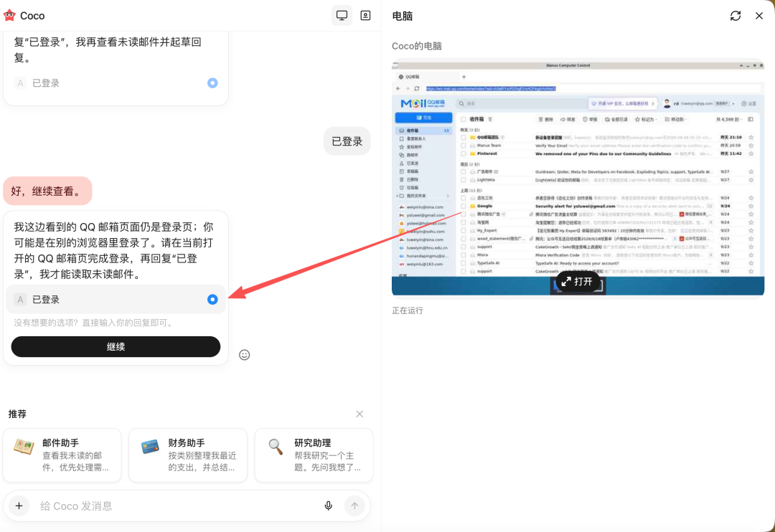775x532 pixels.
Task: Click the 开通 VIP 会员 banner in the preview
Action: [623, 103]
